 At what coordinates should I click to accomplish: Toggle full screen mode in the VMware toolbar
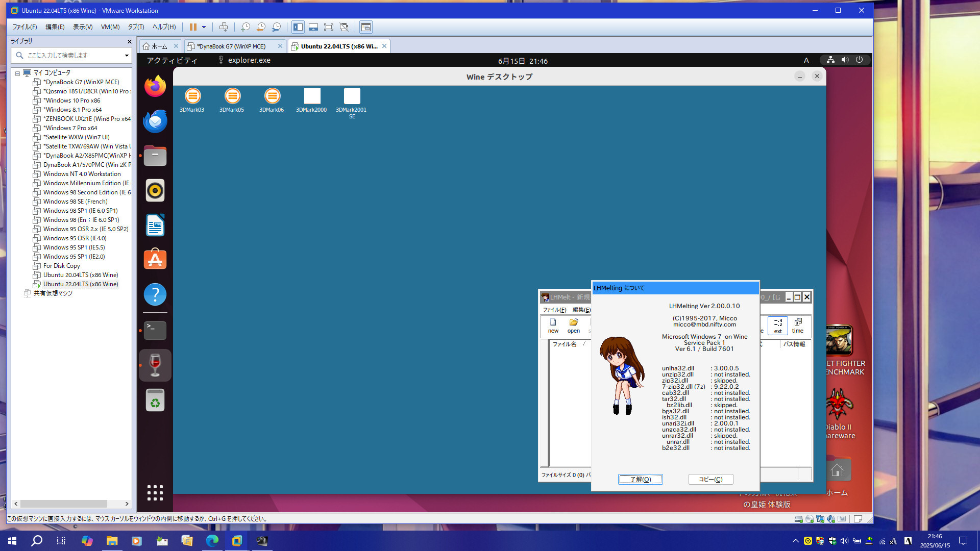(x=329, y=27)
